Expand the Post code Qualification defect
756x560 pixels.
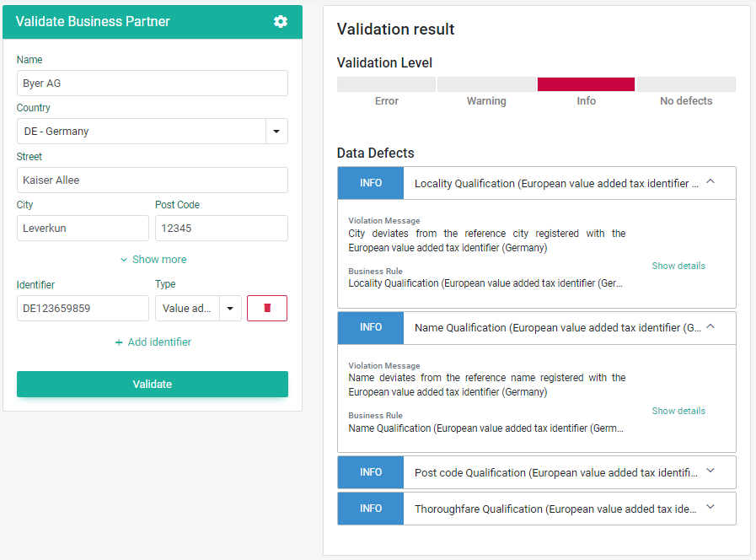coord(710,472)
